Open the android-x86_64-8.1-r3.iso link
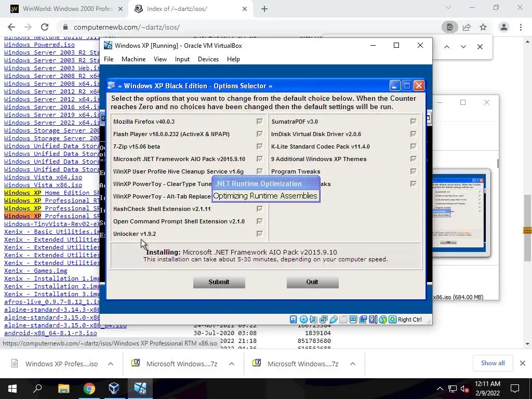 pyautogui.click(x=50, y=333)
